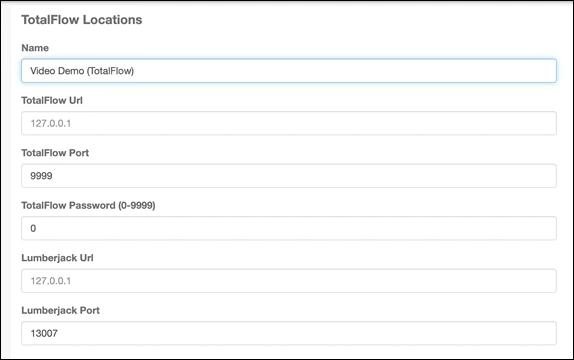Focus the Lumberjack Url input

(x=289, y=281)
